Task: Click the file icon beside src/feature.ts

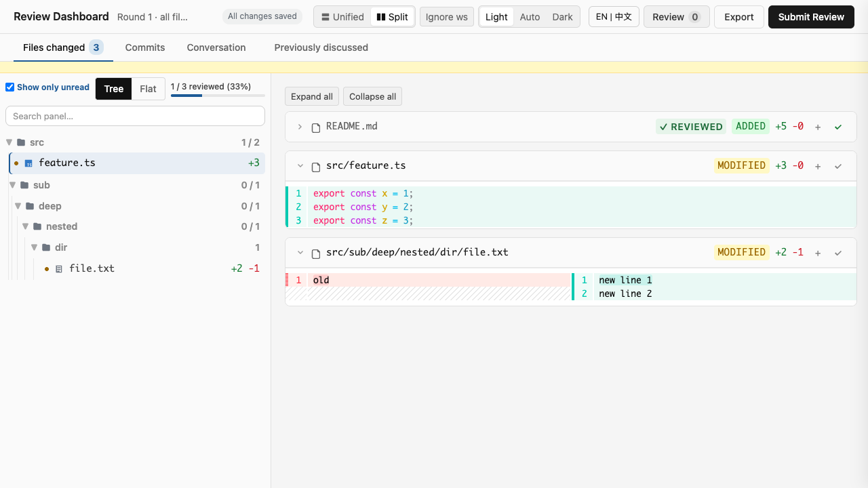Action: pos(316,167)
